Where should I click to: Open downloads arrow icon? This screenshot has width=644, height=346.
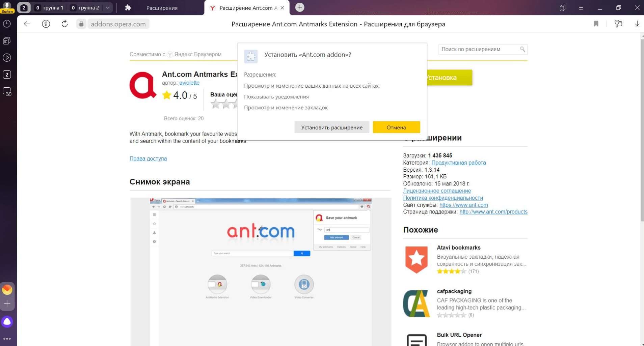637,24
